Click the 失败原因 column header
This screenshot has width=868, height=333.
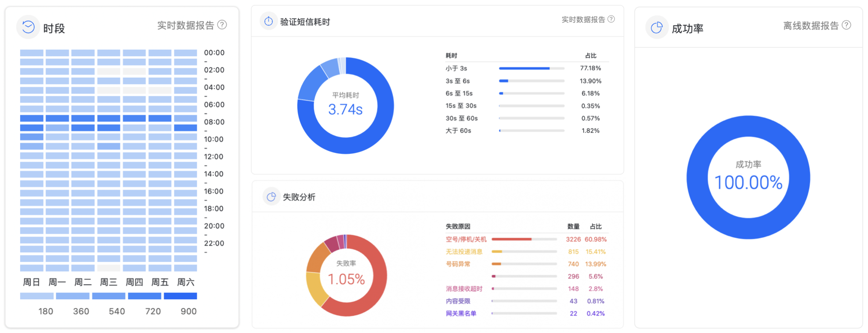[458, 226]
